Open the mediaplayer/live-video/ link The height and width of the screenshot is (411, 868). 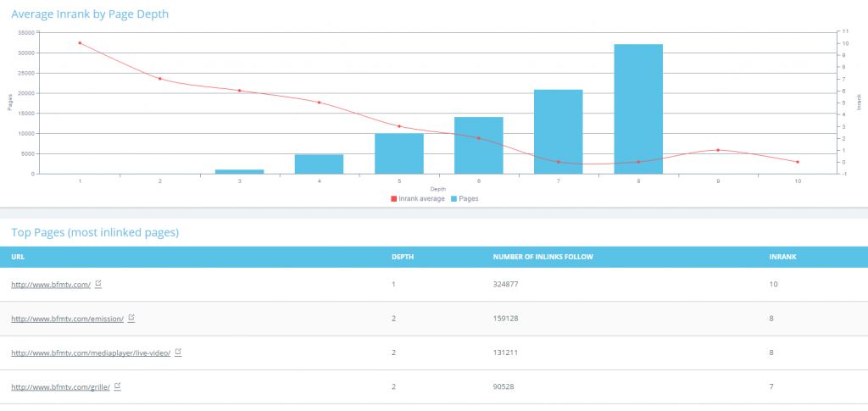[x=91, y=353]
